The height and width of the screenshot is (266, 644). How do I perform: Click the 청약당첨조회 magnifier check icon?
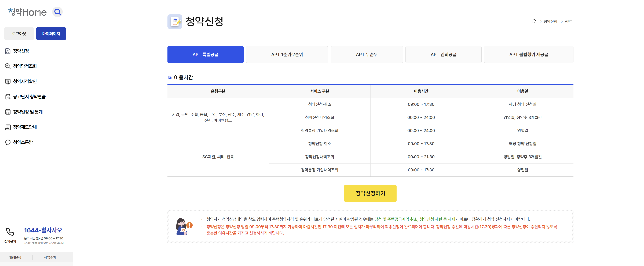point(8,66)
